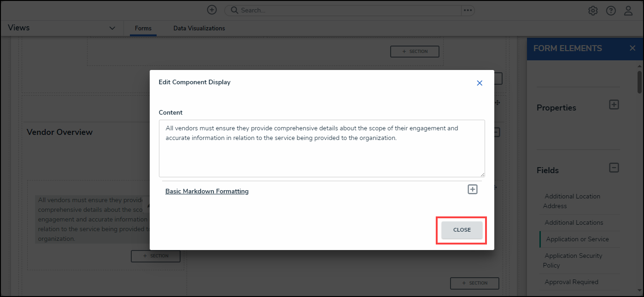Open the Views dropdown
Viewport: 644px width, 297px height.
[112, 28]
